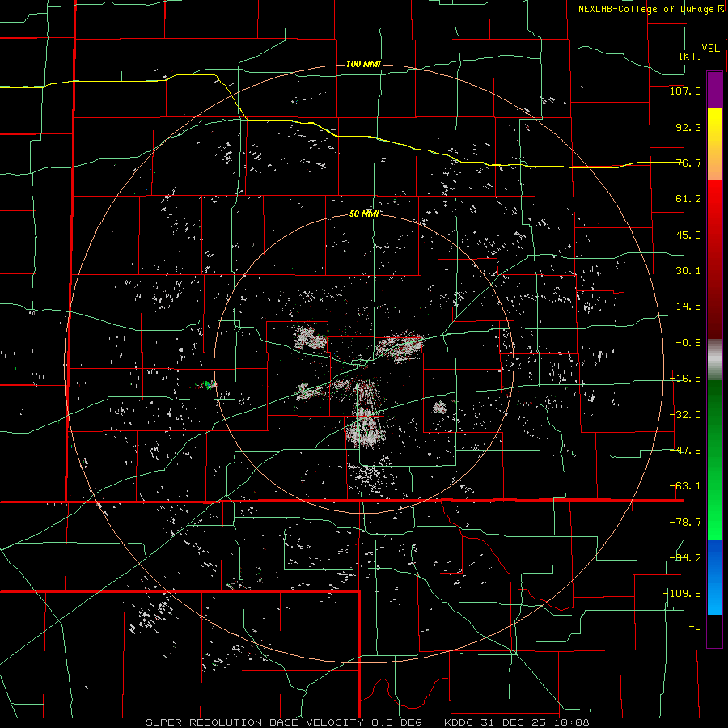
Task: Select the 30.1 scale label
Action: click(688, 271)
